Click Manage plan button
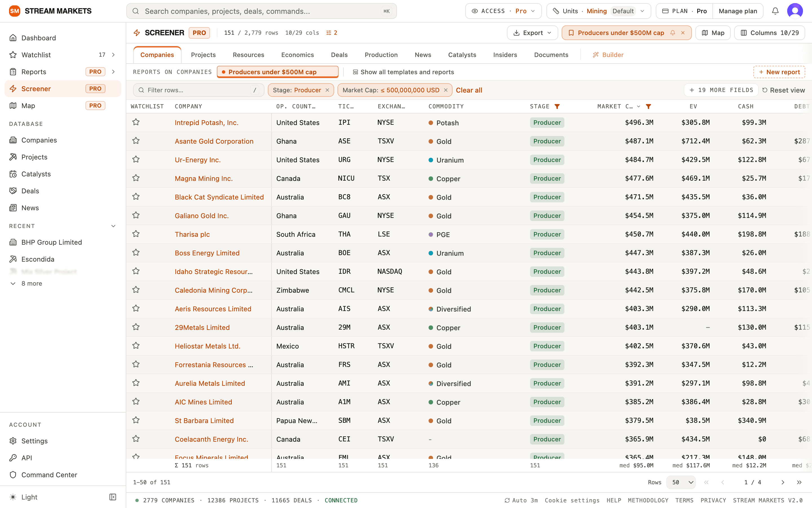 [x=738, y=11]
